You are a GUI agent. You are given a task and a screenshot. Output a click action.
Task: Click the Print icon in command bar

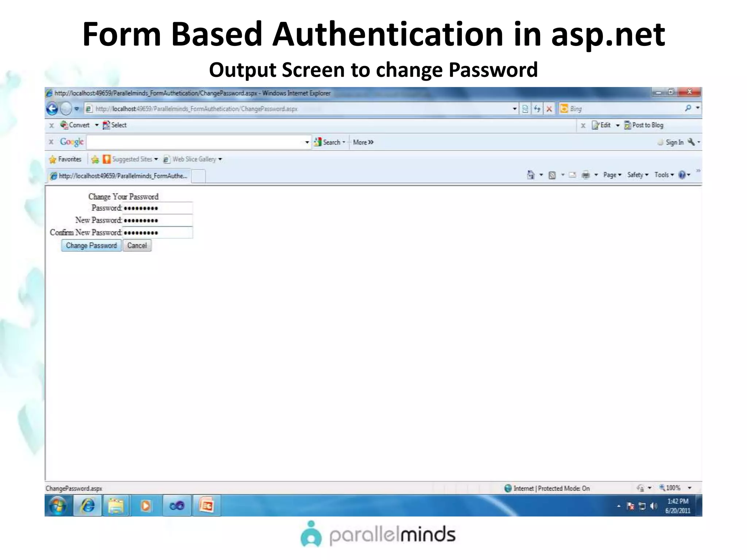585,175
